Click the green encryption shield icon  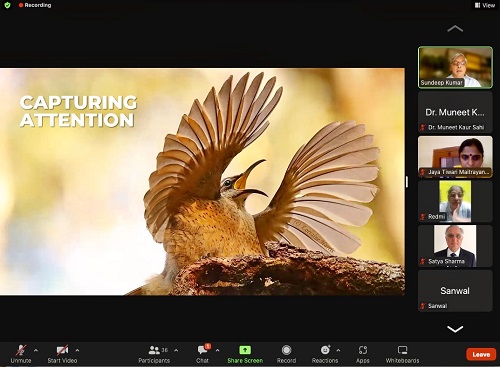(7, 5)
